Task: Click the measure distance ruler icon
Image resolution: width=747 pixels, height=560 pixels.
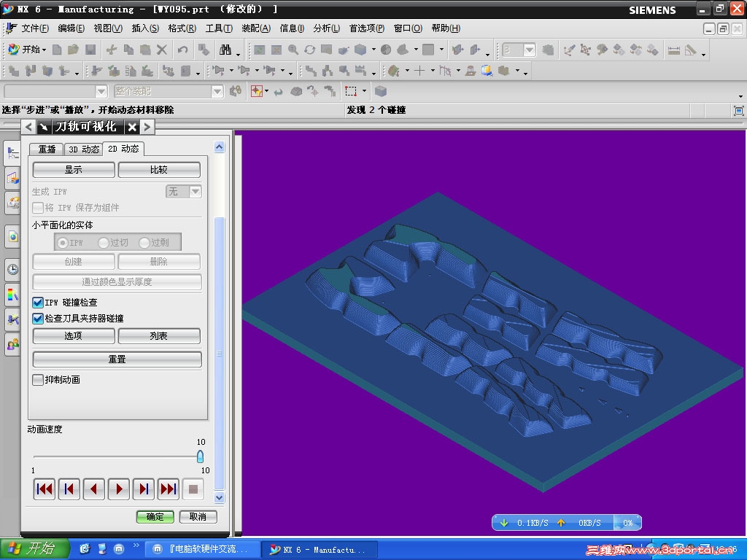Action: pos(673,50)
